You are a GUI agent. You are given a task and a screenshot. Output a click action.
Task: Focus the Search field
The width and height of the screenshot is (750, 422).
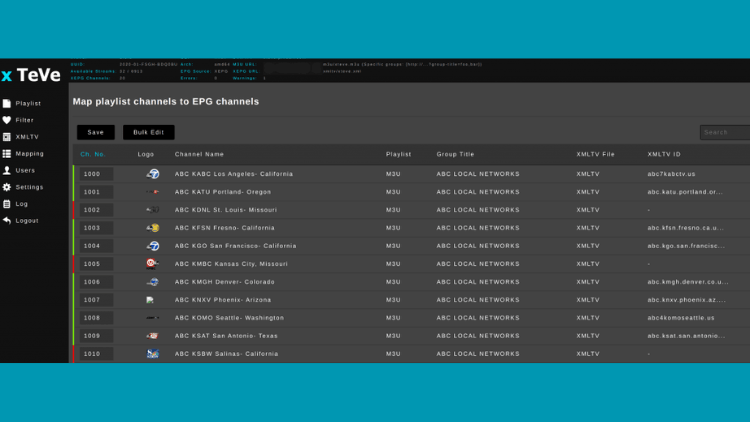pos(725,133)
